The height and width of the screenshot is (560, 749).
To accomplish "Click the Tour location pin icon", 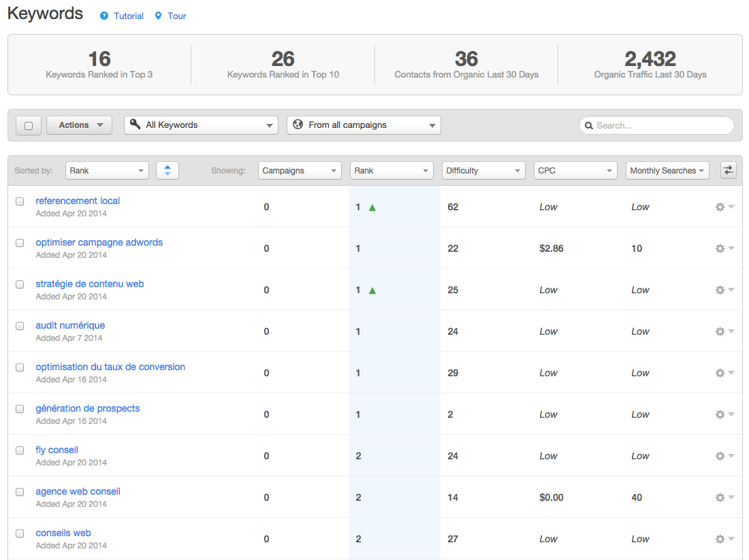I will tap(158, 16).
